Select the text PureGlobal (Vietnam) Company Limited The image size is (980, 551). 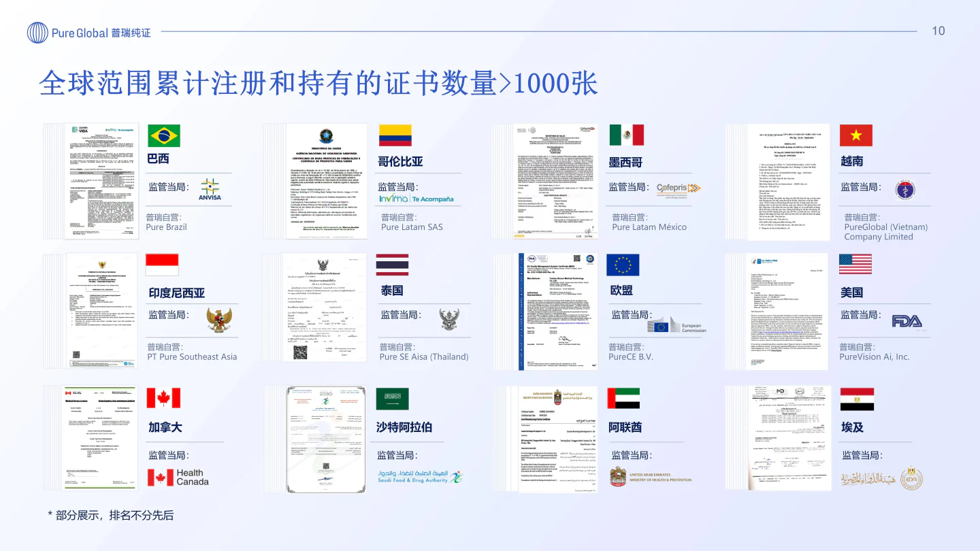[886, 232]
